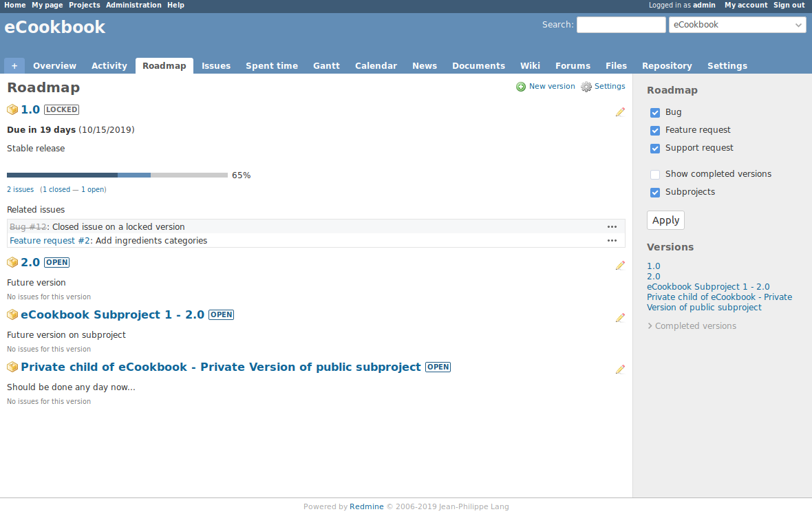Open version 2.0 heading link
The image size is (812, 514).
(30, 262)
